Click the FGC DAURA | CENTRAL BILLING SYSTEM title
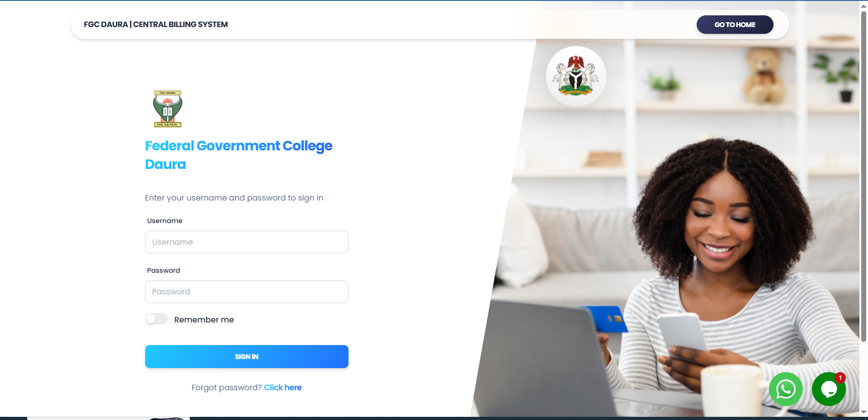The width and height of the screenshot is (868, 420). pyautogui.click(x=156, y=24)
